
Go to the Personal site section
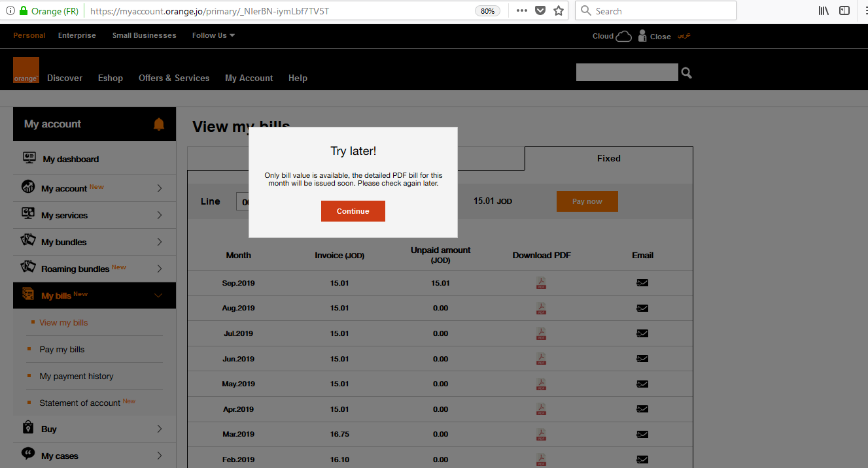[29, 35]
